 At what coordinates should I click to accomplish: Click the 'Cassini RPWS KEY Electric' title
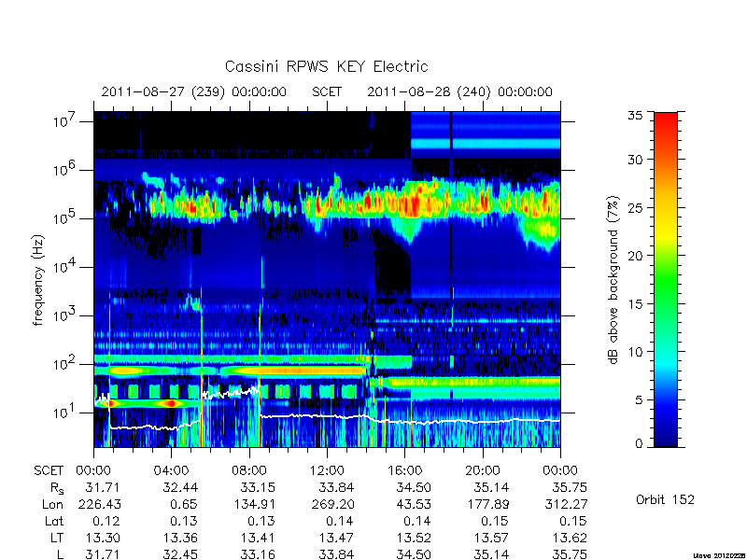point(326,66)
